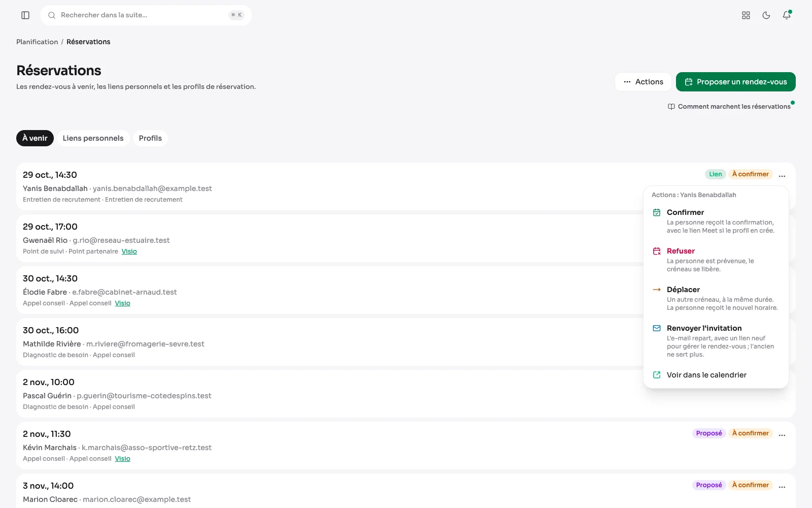812x508 pixels.
Task: Open the apps grid icon
Action: pos(746,15)
